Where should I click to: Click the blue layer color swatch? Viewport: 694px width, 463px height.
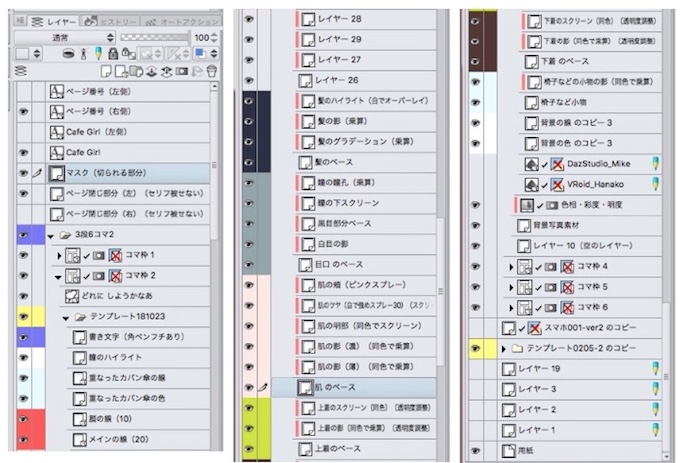click(200, 54)
